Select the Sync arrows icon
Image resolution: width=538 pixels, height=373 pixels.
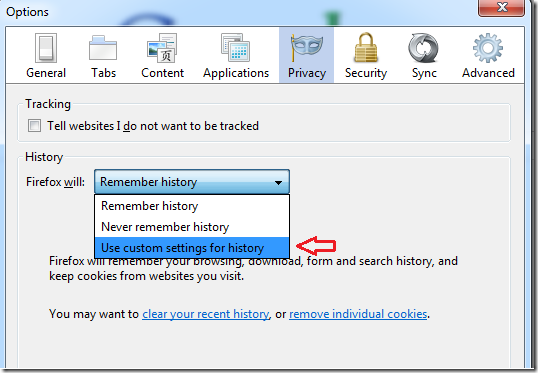click(x=424, y=48)
